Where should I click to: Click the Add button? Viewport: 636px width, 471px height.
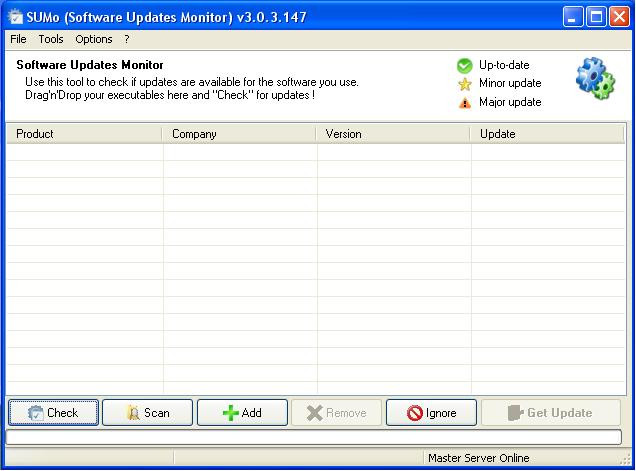click(243, 413)
